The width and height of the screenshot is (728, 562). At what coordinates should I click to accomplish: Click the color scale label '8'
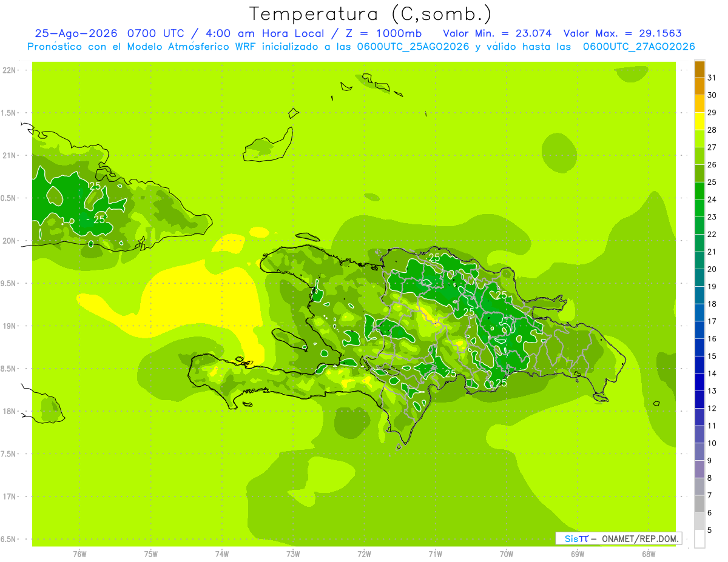click(x=710, y=478)
